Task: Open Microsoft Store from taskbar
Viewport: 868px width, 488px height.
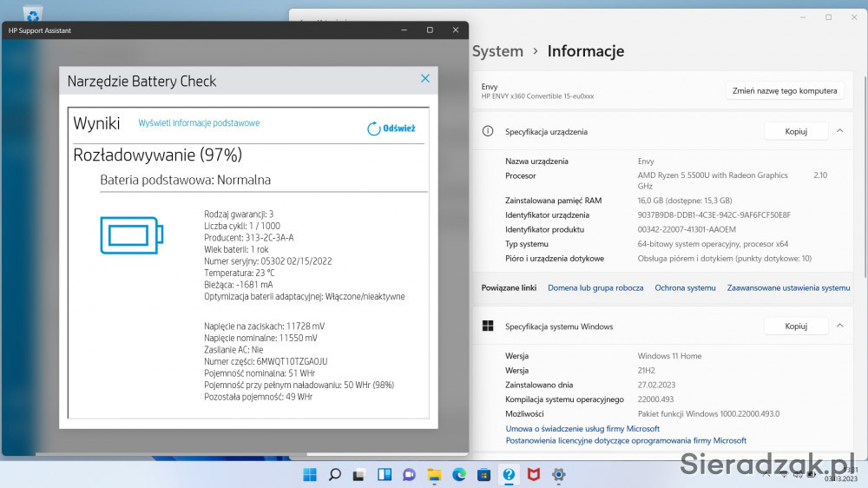Action: (483, 475)
